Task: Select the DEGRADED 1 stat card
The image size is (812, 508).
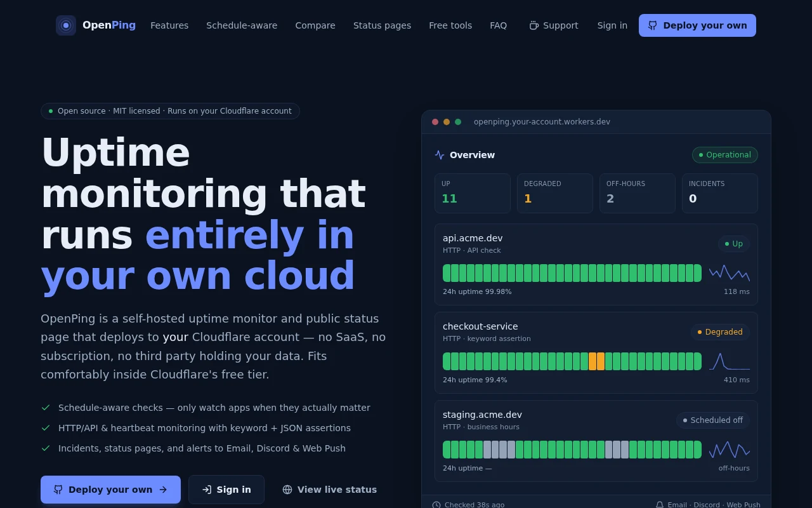Action: click(x=555, y=193)
